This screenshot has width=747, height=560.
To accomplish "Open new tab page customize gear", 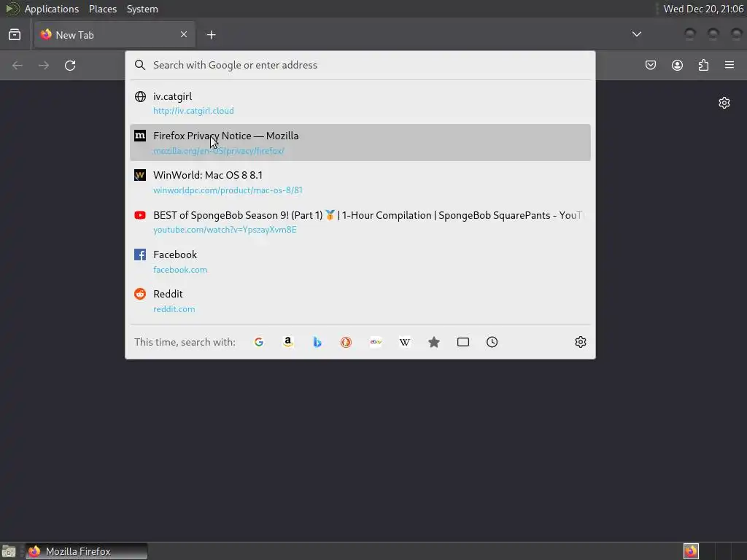I will point(724,103).
